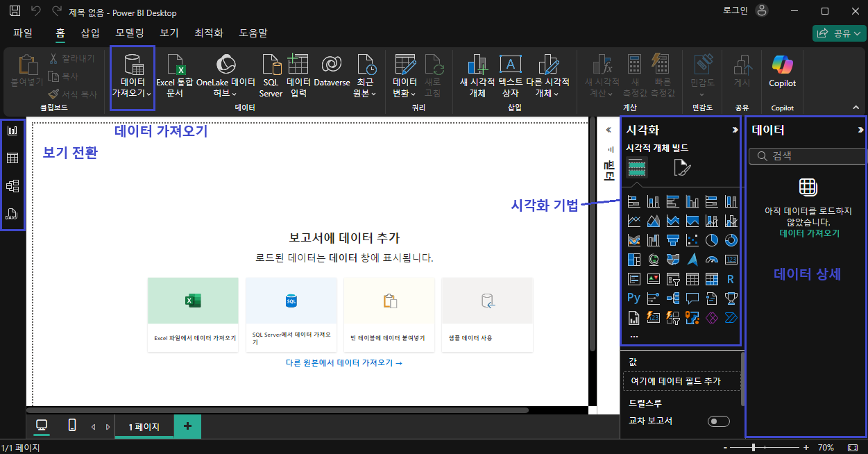Pick the Donut chart visual
Image resolution: width=868 pixels, height=454 pixels.
click(x=731, y=240)
